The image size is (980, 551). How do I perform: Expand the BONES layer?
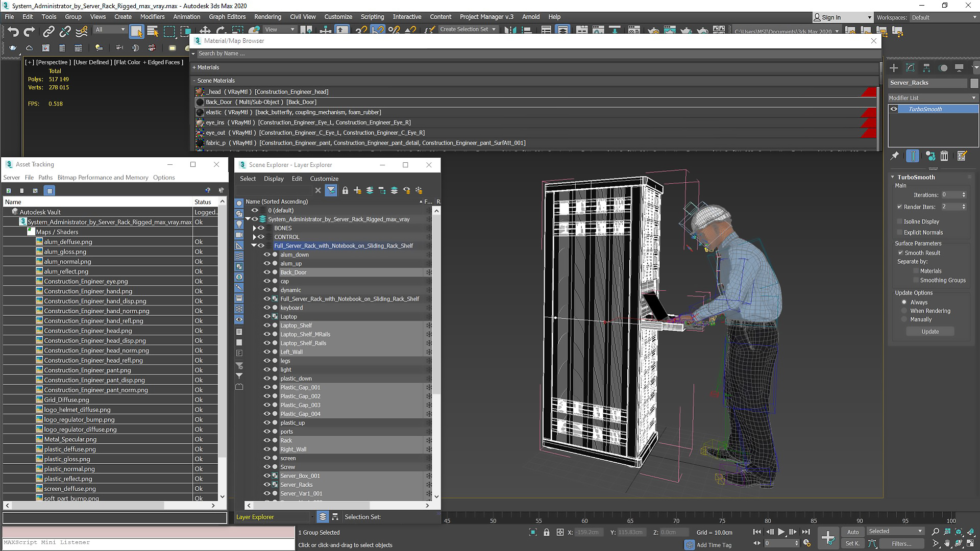(254, 228)
